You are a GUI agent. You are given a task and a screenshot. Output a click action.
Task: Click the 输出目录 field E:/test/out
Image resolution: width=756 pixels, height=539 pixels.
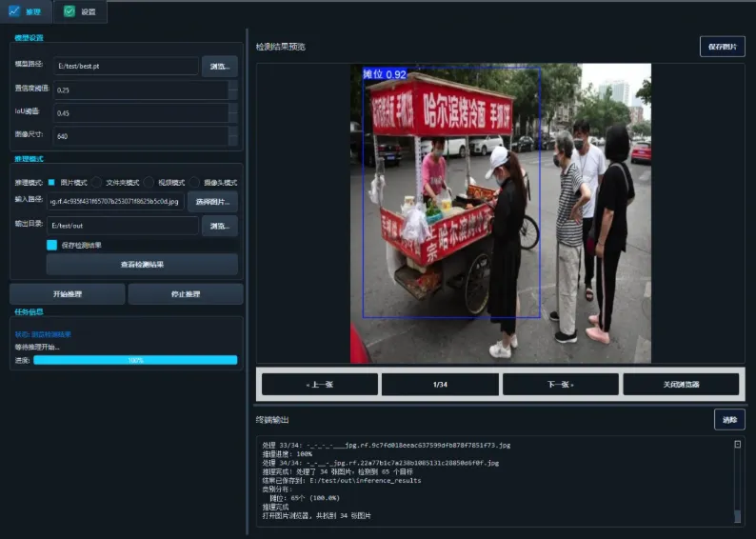(x=123, y=226)
